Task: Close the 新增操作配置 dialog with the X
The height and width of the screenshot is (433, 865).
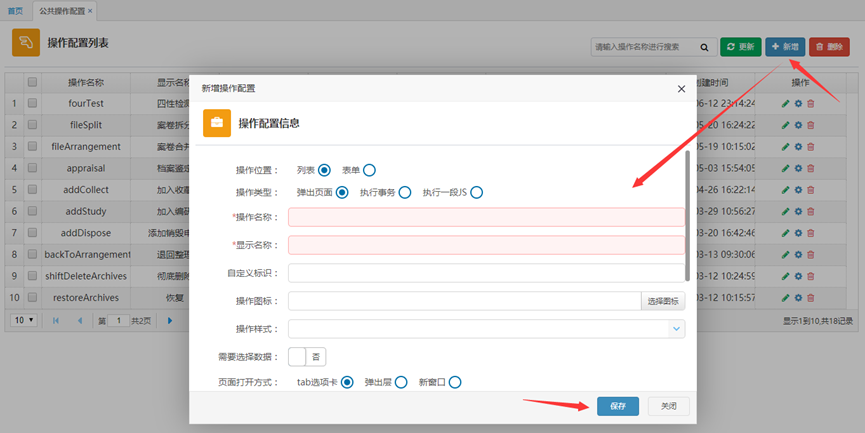Action: click(681, 89)
